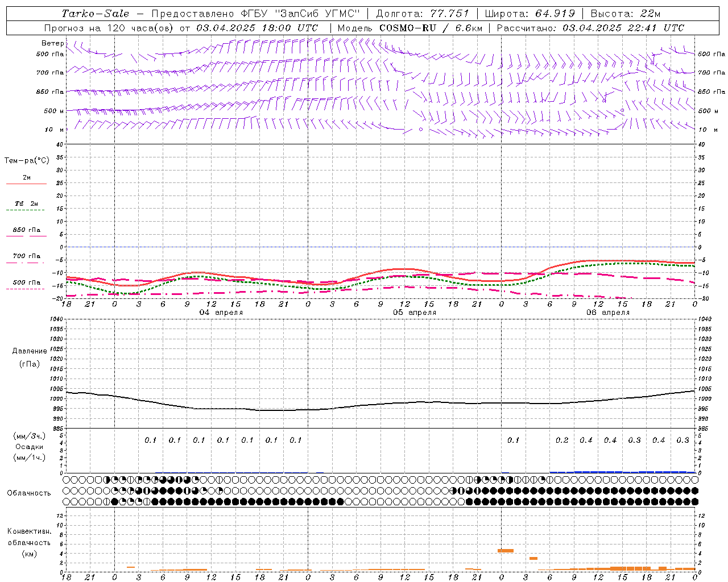Click the Модель COSMO-RU / 6.6км label

pyautogui.click(x=409, y=28)
